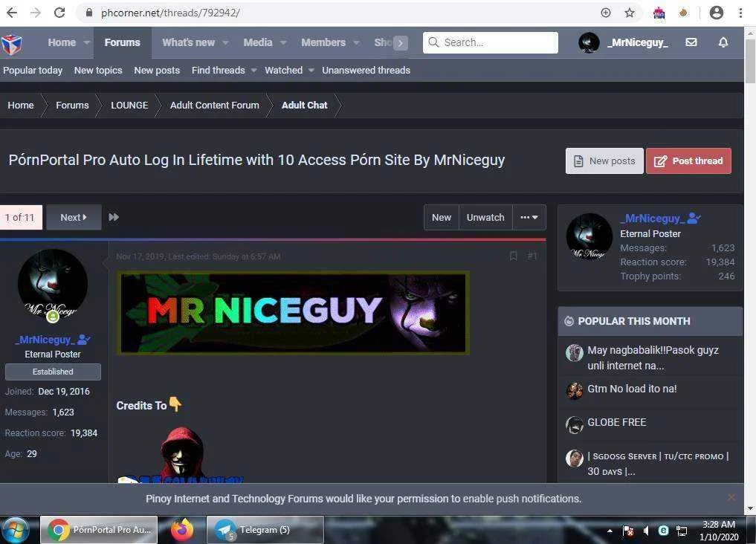Click the PHCorner site logo

11,43
